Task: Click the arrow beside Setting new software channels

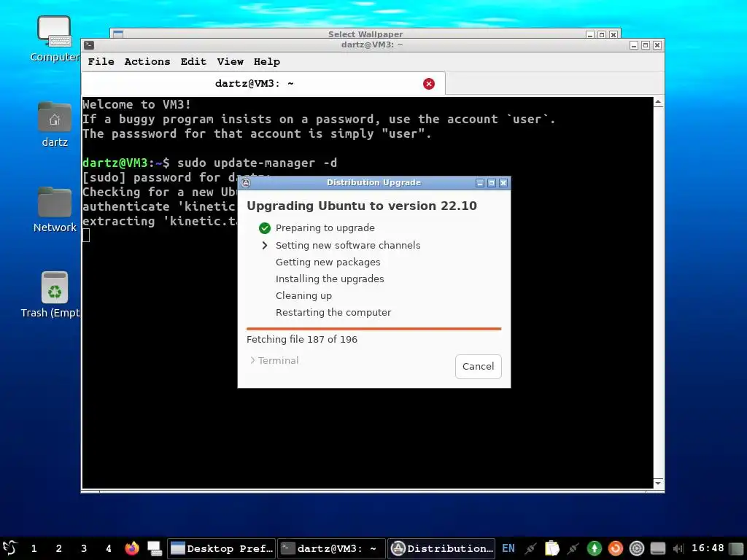Action: pyautogui.click(x=264, y=245)
